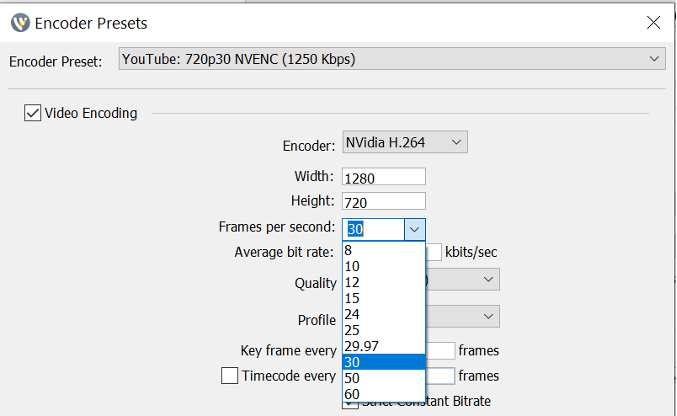Select 24 fps from the list
The width and height of the screenshot is (677, 416).
tap(383, 314)
